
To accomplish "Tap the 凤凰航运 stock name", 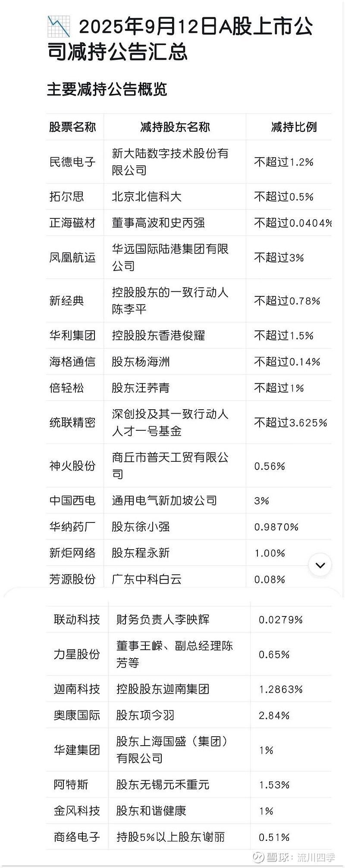I will [72, 258].
